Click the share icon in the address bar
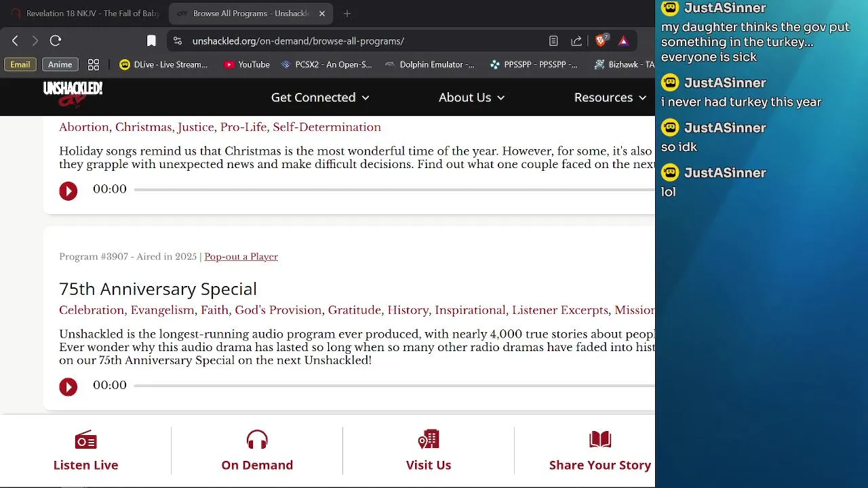868x488 pixels. tap(576, 41)
